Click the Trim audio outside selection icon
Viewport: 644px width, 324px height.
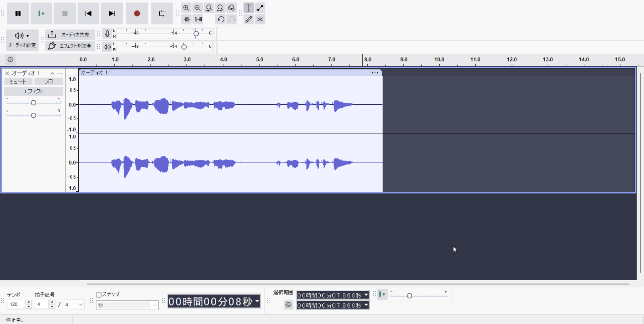tap(187, 19)
